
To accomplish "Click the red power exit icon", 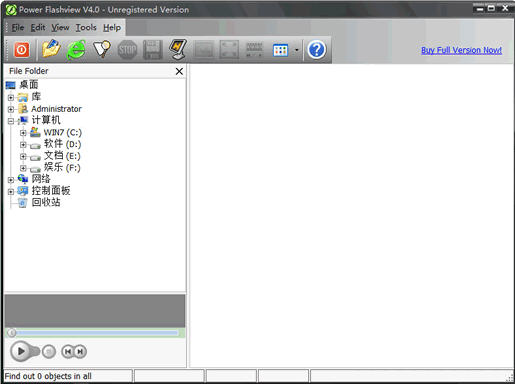I will click(x=22, y=50).
